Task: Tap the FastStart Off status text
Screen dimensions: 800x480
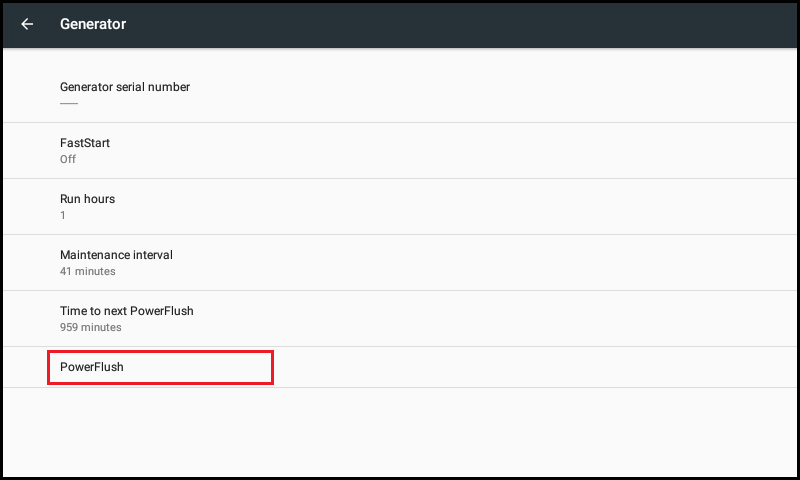Action: tap(68, 159)
